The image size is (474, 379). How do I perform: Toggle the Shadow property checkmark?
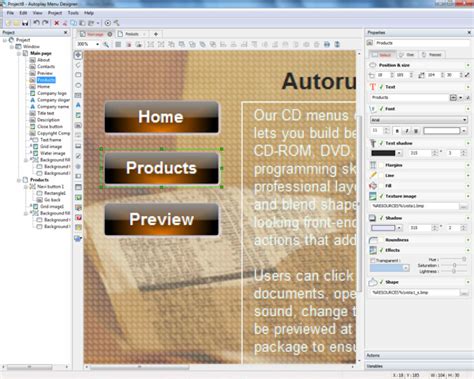(381, 218)
